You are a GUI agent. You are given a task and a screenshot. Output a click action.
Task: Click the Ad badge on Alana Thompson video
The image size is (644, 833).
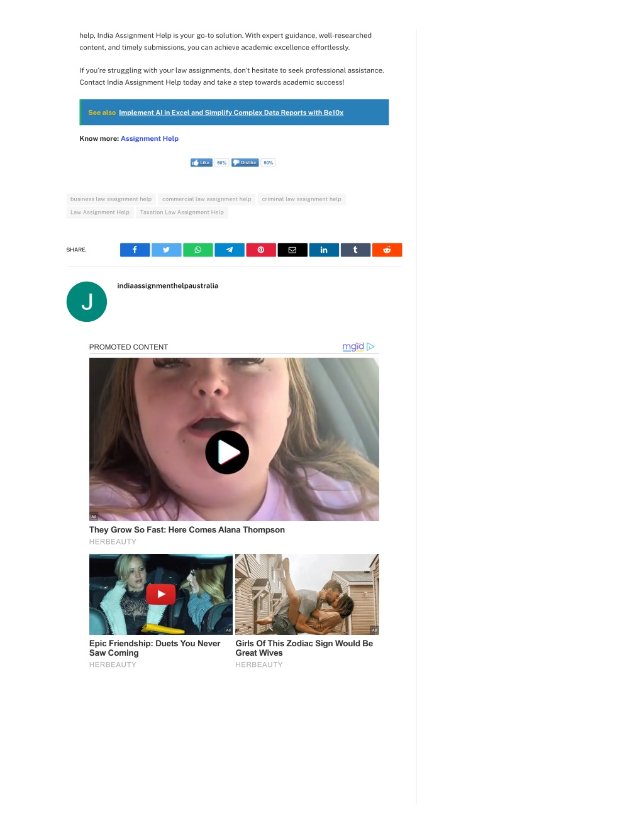pyautogui.click(x=94, y=517)
